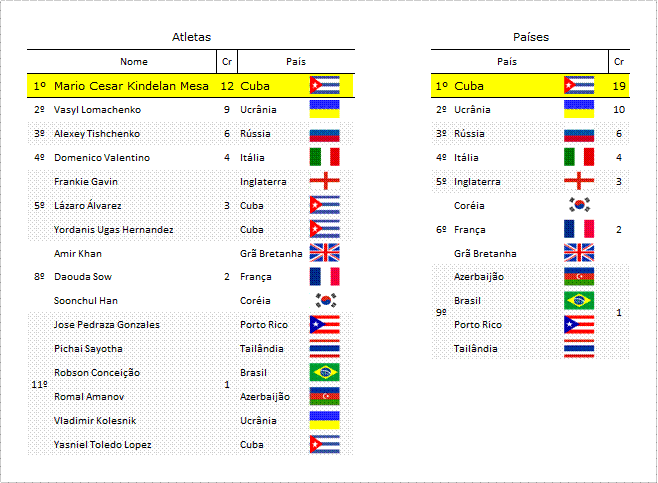Click the Puerto Rico flag in the Países table
This screenshot has width=658, height=483.
click(x=579, y=324)
